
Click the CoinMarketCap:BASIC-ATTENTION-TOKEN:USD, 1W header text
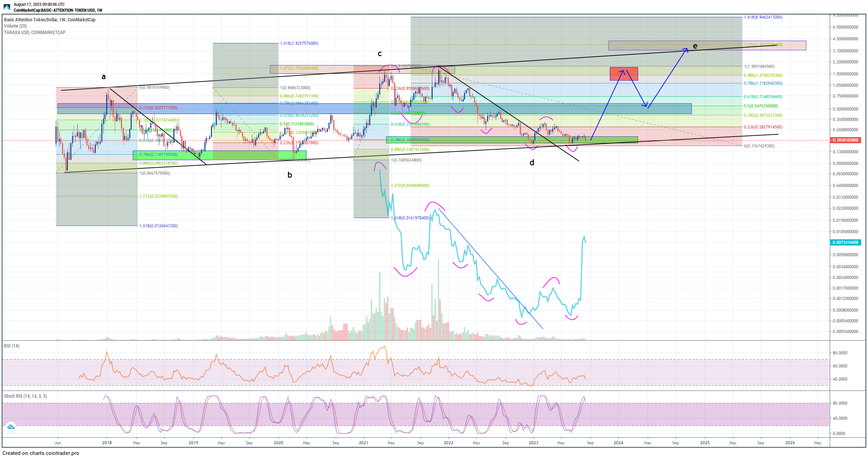[58, 10]
